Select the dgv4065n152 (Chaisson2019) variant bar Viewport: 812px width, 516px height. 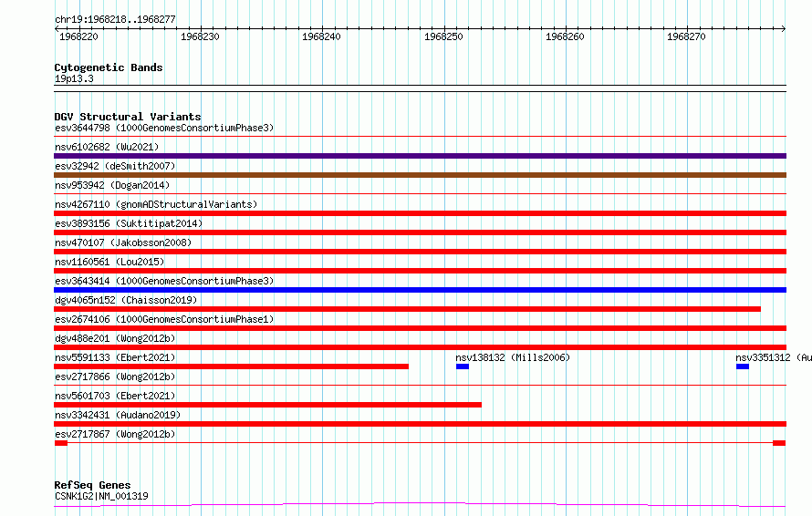coord(408,309)
